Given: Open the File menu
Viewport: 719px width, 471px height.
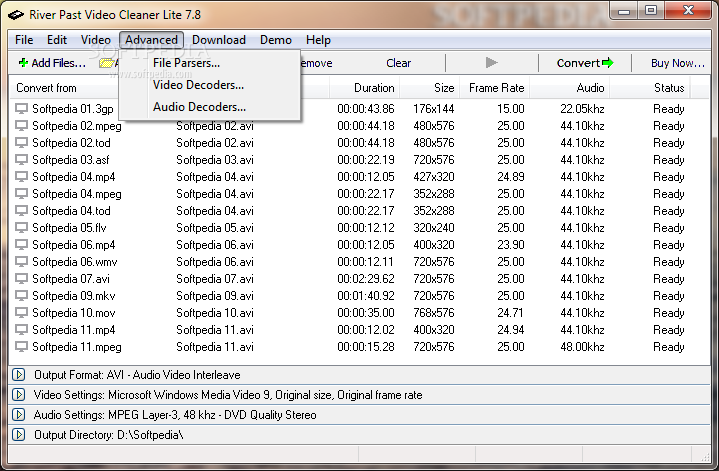Looking at the screenshot, I should point(24,40).
